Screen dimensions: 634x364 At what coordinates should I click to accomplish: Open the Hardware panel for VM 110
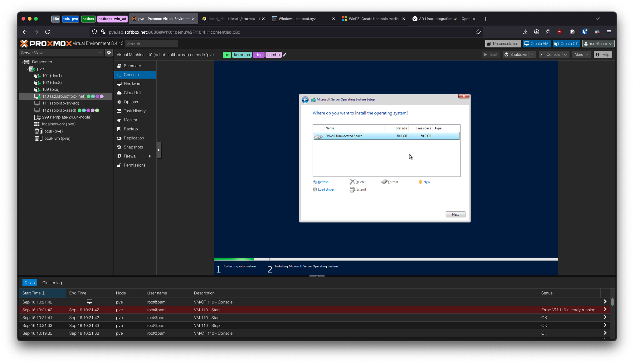pyautogui.click(x=132, y=84)
